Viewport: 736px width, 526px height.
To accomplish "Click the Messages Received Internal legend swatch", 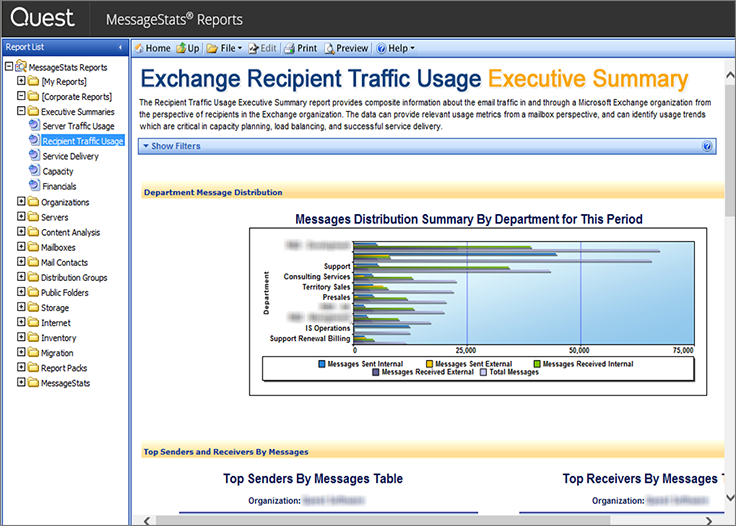I will click(537, 364).
